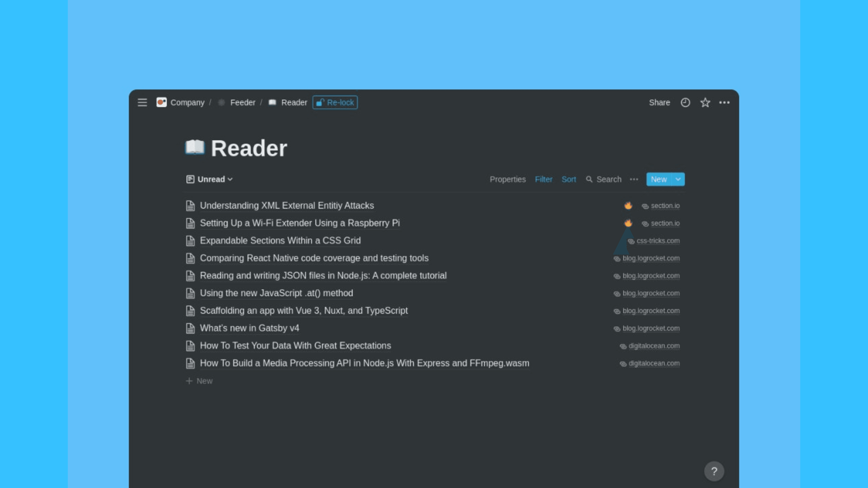Click page icon of Media Processing API row

coord(190,363)
